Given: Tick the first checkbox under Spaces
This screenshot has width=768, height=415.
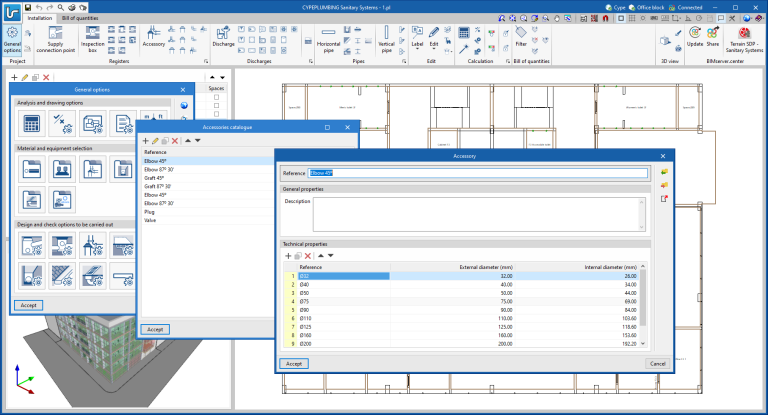Looking at the screenshot, I should [x=216, y=98].
